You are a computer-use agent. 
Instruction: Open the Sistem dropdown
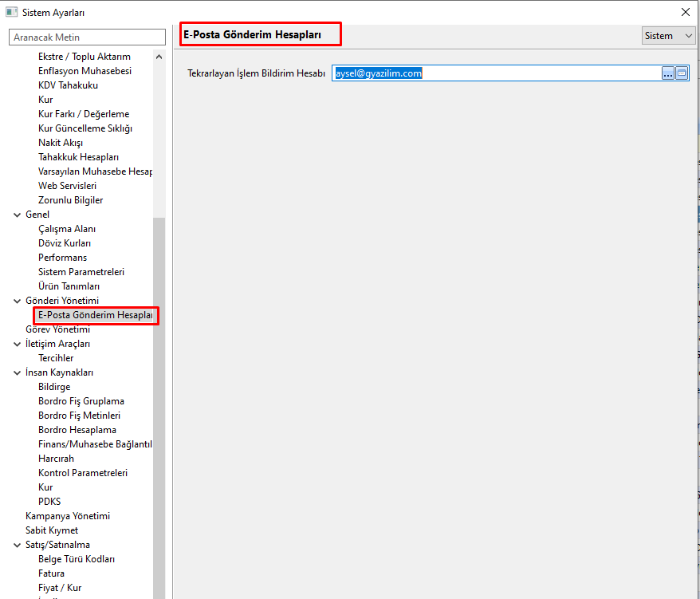coord(668,36)
